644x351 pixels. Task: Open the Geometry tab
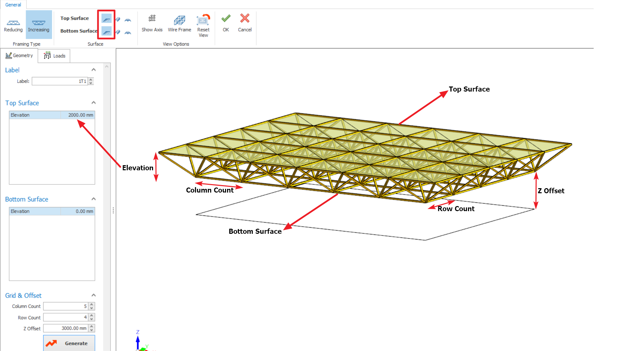(19, 55)
